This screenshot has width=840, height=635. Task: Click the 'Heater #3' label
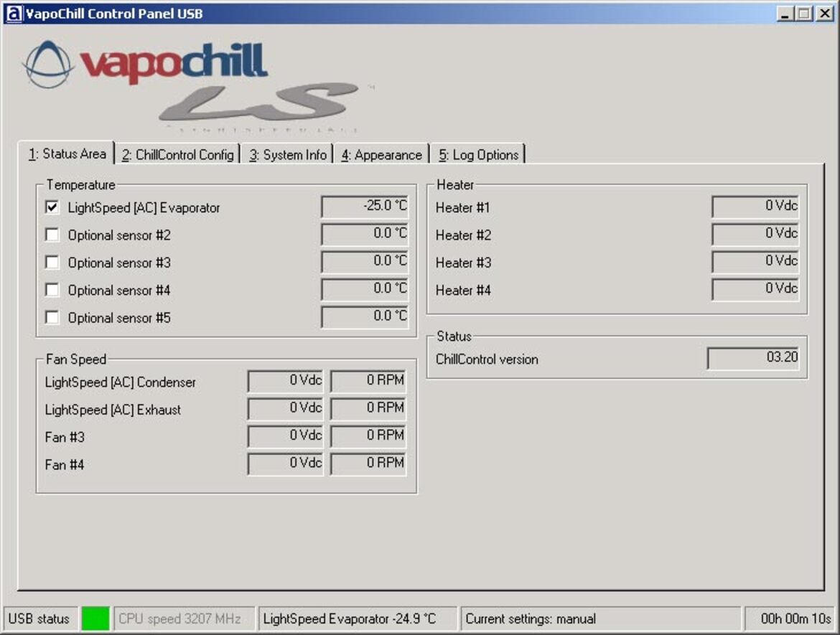tap(463, 263)
